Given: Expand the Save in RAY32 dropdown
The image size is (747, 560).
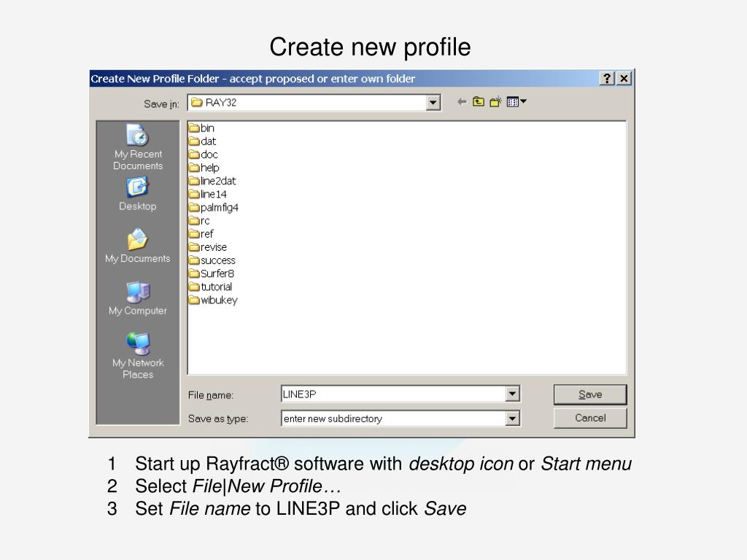Looking at the screenshot, I should tap(433, 103).
